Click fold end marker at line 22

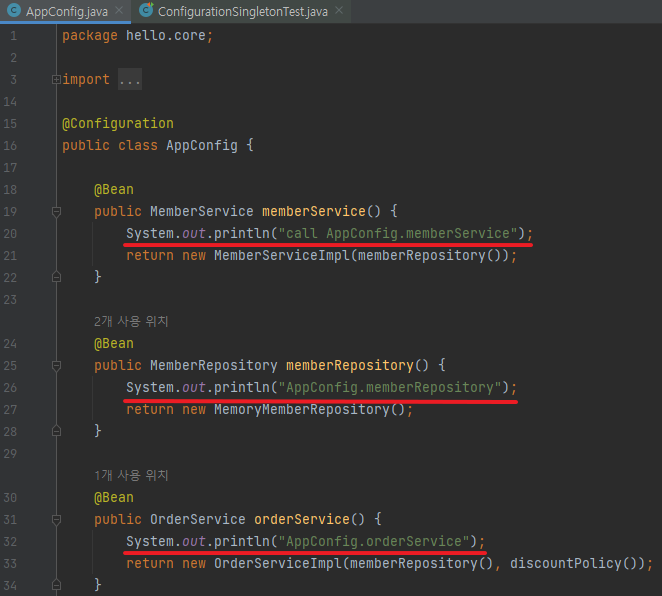coord(56,277)
